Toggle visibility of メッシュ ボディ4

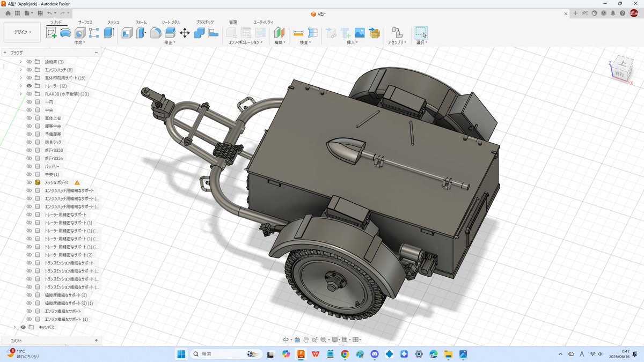tap(30, 182)
